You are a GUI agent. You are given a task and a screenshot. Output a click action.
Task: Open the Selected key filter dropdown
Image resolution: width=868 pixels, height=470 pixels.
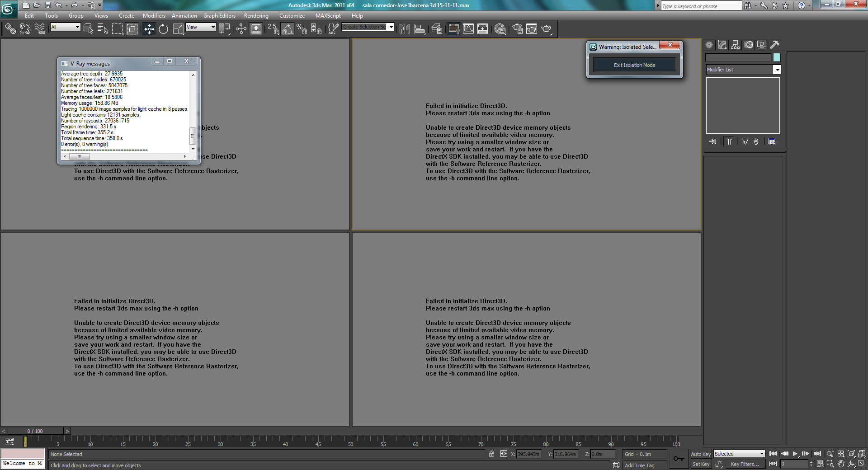739,454
